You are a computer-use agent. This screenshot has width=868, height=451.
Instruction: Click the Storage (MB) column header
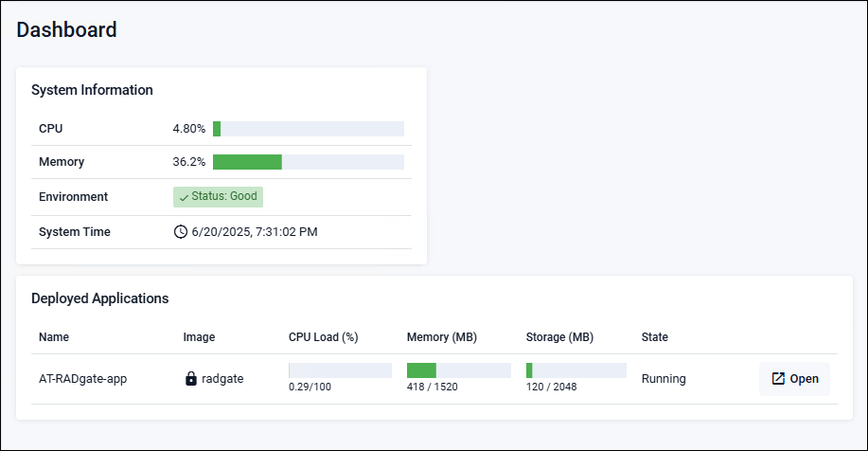(559, 336)
